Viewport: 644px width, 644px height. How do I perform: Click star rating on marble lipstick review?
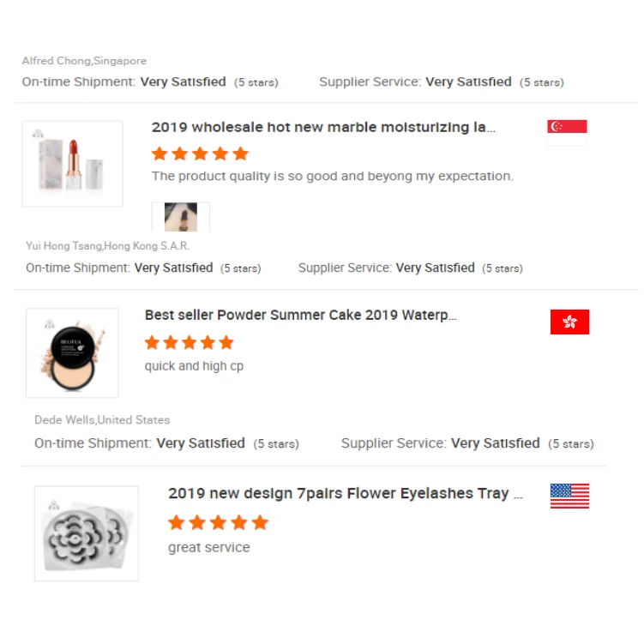click(x=200, y=153)
